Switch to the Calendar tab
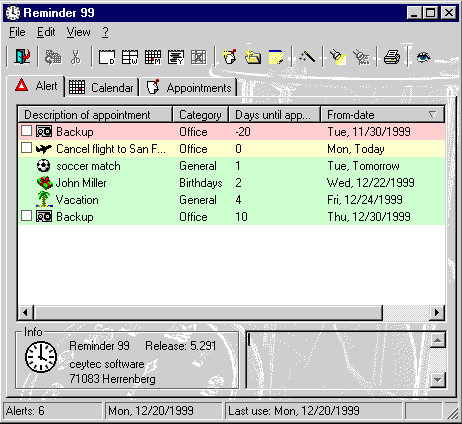462x424 pixels. 101,87
